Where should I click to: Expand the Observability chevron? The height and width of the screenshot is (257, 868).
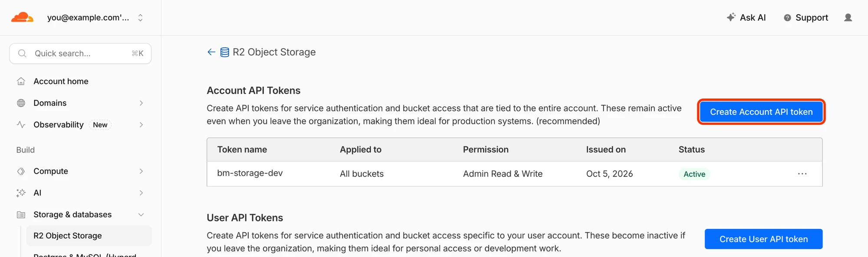pos(141,124)
